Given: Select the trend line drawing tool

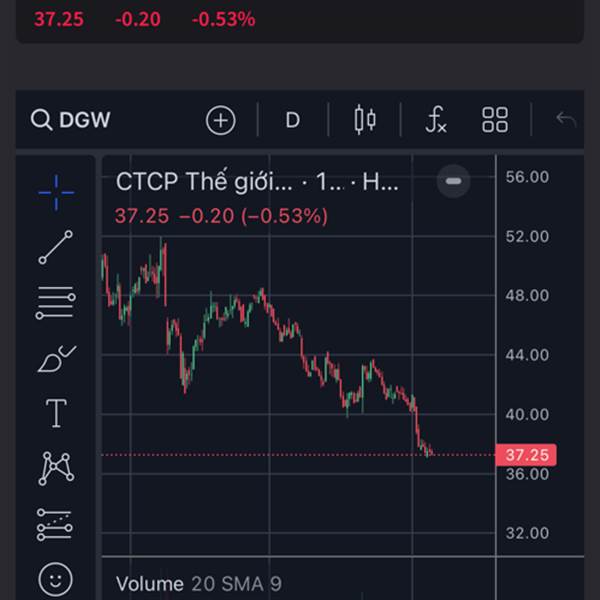Looking at the screenshot, I should [x=56, y=247].
